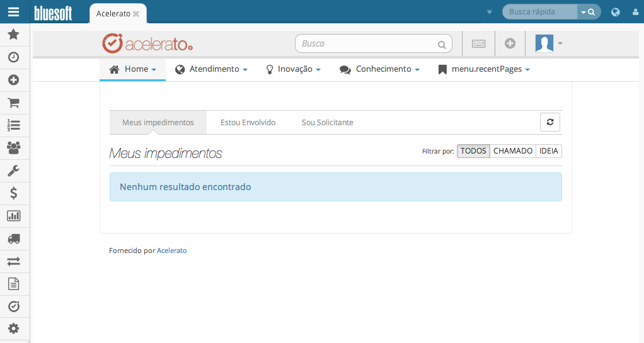
Task: Switch to Sou Solicitante tab
Action: (327, 122)
